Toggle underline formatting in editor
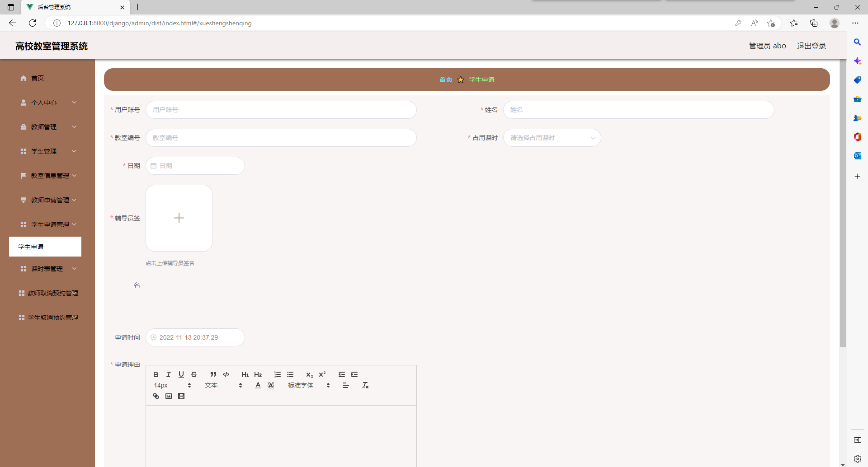The width and height of the screenshot is (868, 467). pos(181,374)
